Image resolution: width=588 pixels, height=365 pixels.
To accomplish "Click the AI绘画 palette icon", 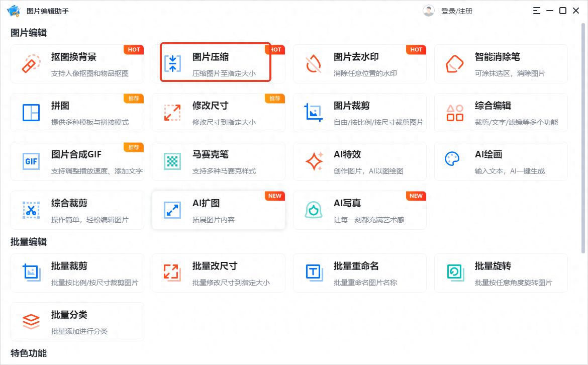I will pyautogui.click(x=452, y=159).
